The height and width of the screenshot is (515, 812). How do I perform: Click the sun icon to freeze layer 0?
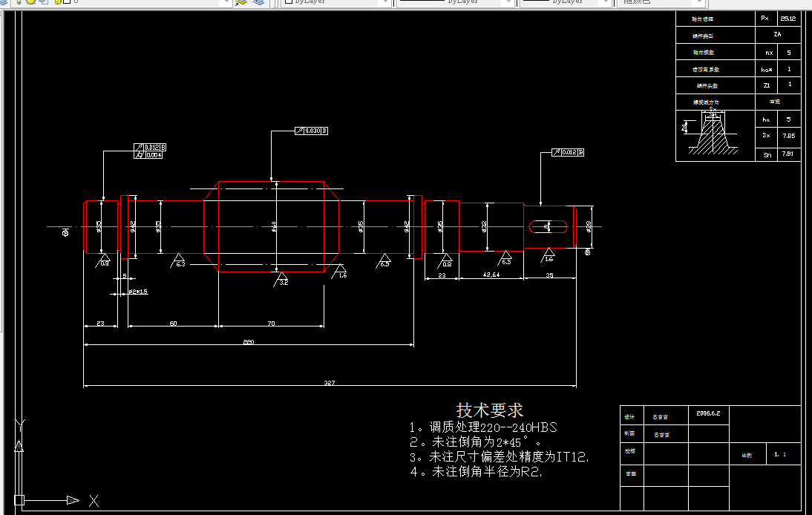coord(30,3)
